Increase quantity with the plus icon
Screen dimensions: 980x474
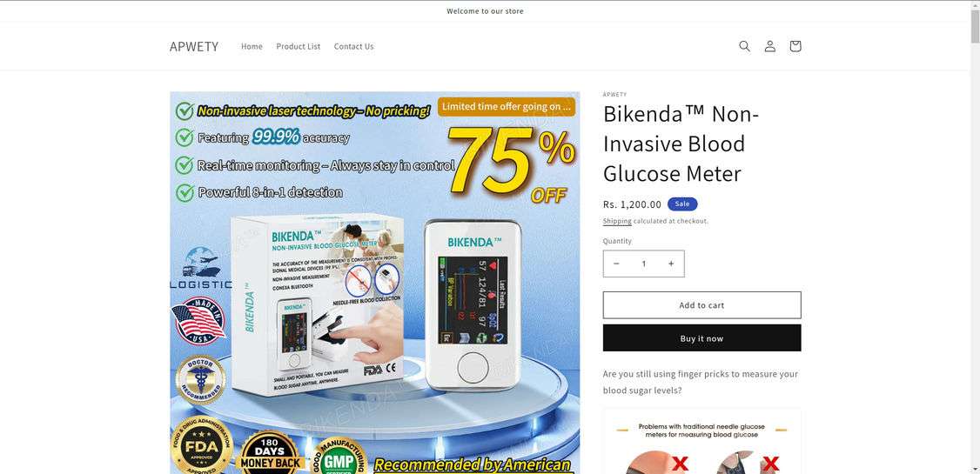point(671,264)
